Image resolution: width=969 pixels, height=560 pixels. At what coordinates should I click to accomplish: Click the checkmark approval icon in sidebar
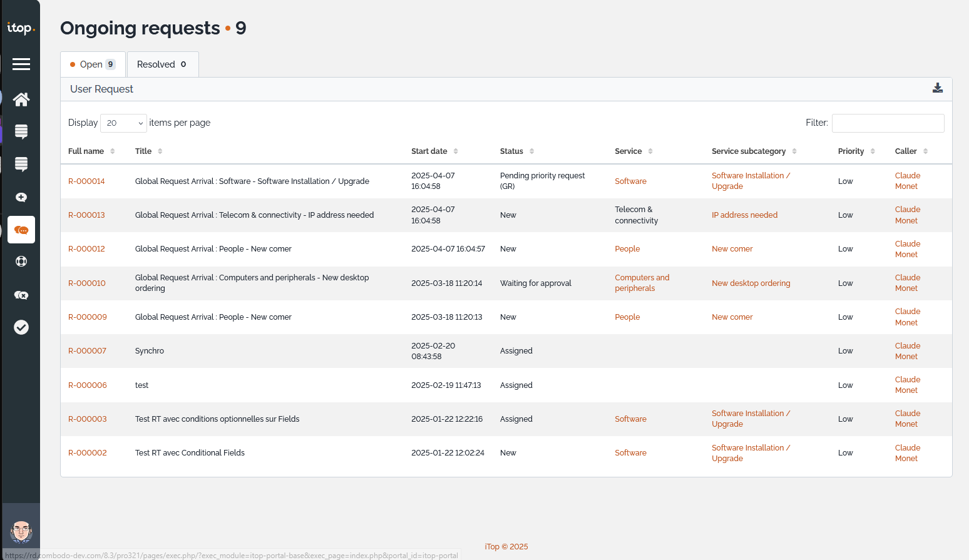tap(21, 327)
